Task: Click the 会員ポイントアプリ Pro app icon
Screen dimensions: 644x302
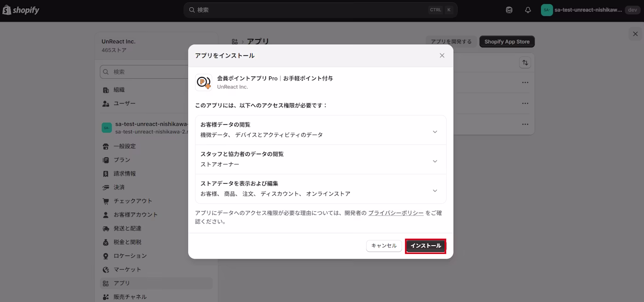Action: 204,82
